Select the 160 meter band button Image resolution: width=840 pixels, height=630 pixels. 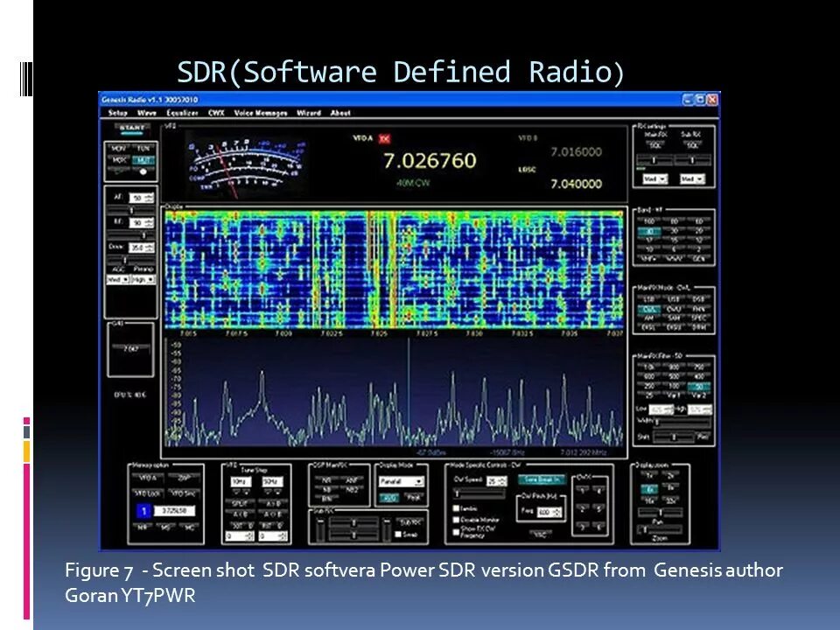click(649, 220)
